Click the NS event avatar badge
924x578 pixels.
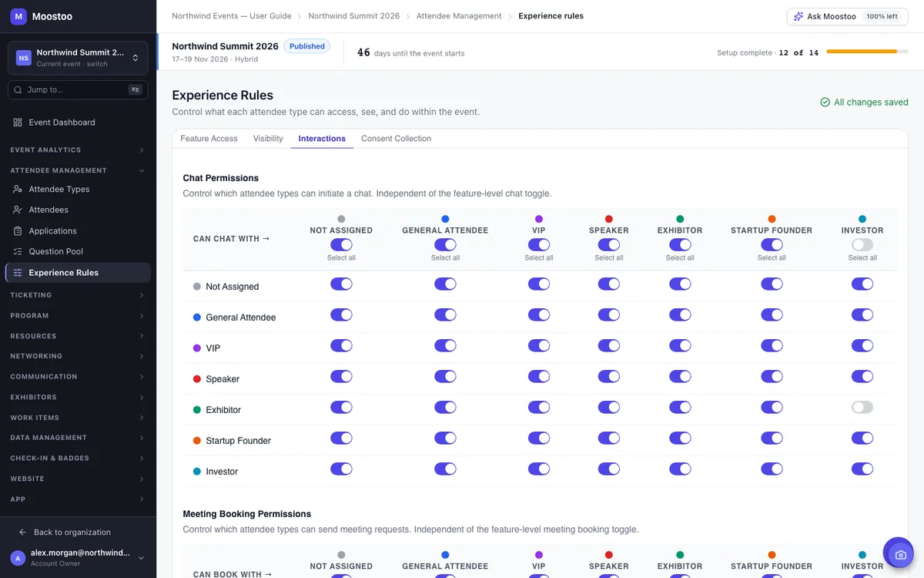24,58
